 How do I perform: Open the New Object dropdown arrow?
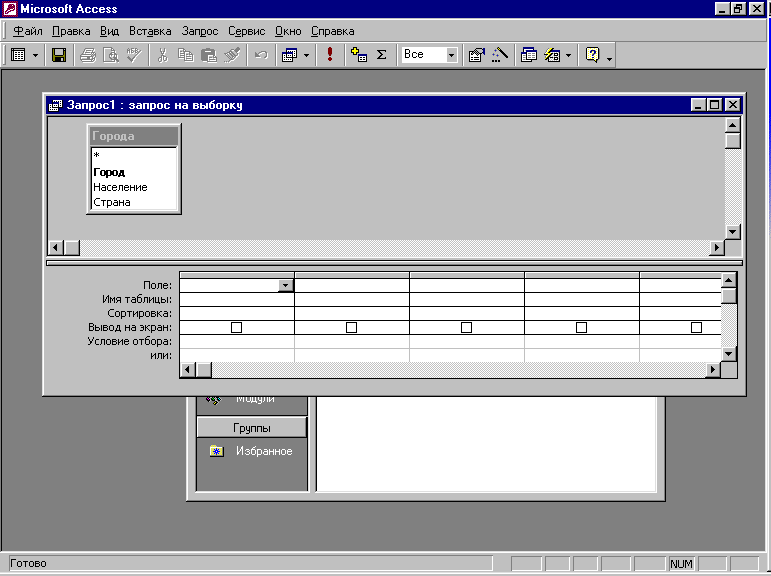point(568,55)
